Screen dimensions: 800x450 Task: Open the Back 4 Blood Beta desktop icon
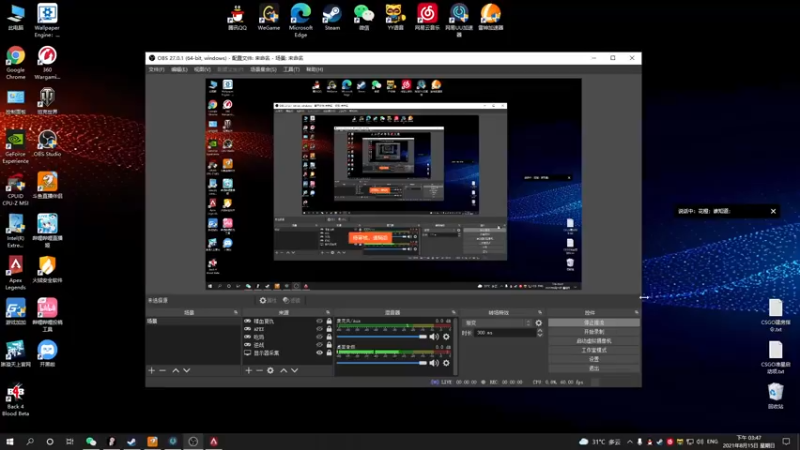coord(15,399)
